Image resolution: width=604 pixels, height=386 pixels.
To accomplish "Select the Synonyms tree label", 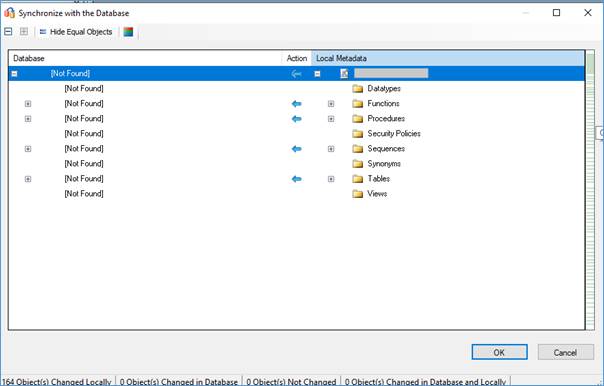I will click(384, 164).
